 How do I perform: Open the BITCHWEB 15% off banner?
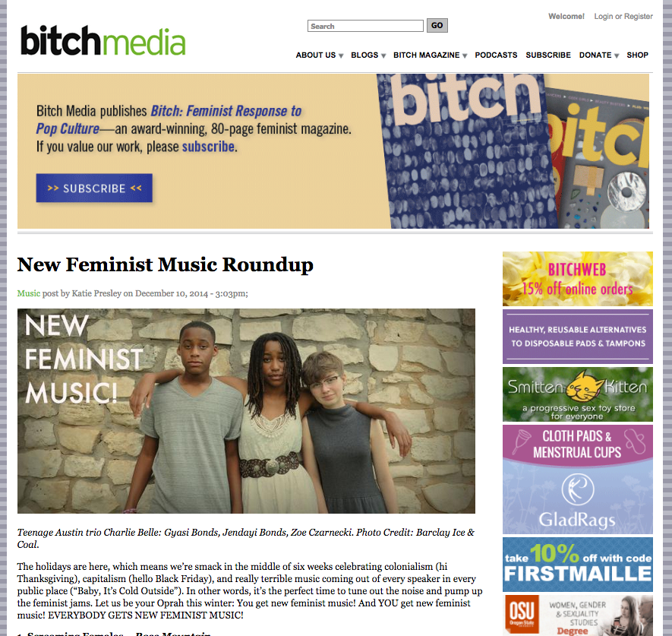pyautogui.click(x=577, y=279)
